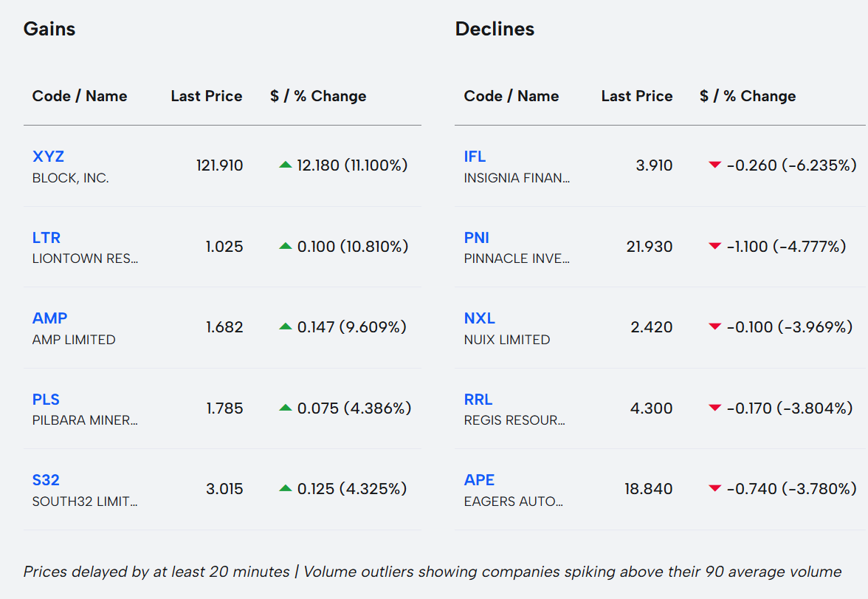The height and width of the screenshot is (599, 868).
Task: Click green up arrow beside XYZ change
Action: [x=286, y=165]
